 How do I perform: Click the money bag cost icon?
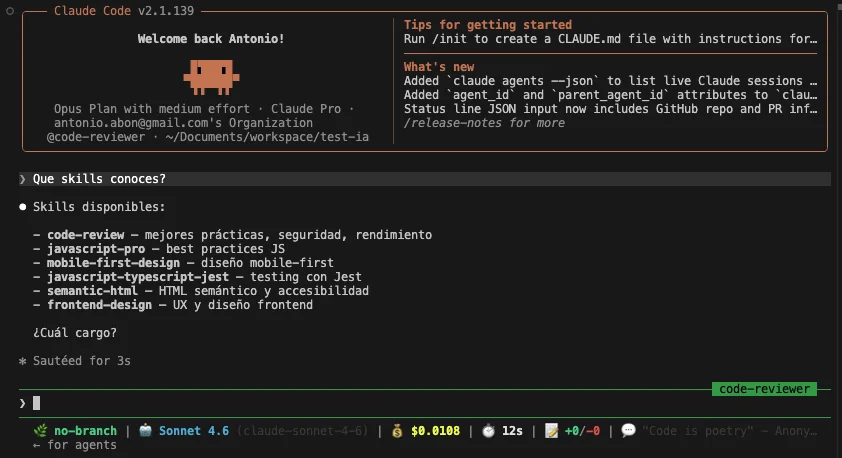click(397, 431)
